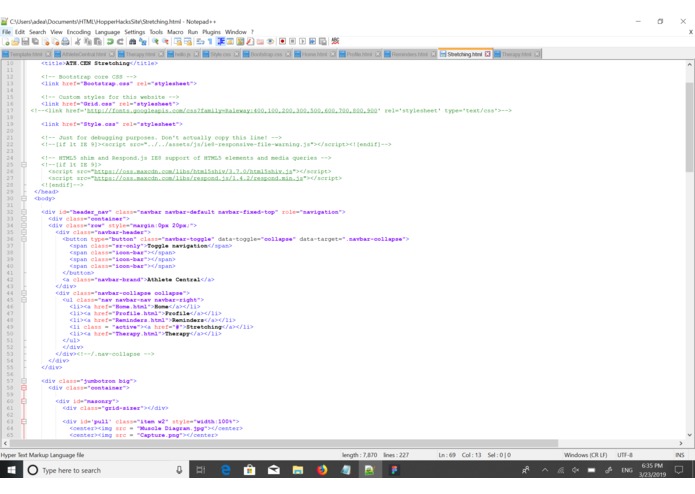Image resolution: width=695 pixels, height=494 pixels.
Task: Open Firefox from the taskbar
Action: [x=322, y=470]
